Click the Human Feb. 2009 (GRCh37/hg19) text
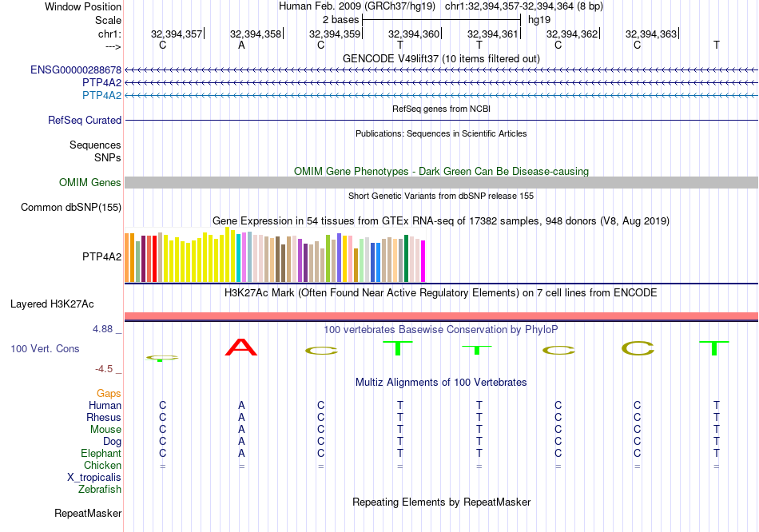This screenshot has height=532, width=759. pyautogui.click(x=357, y=6)
